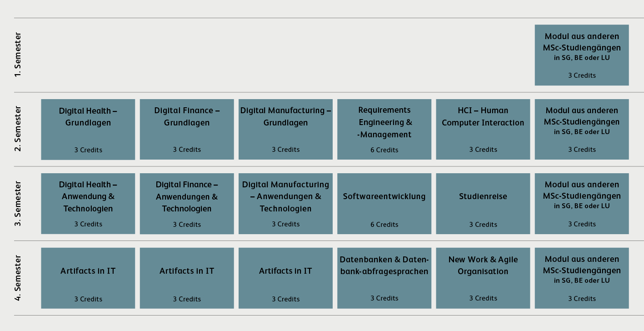The height and width of the screenshot is (331, 644).
Task: Click Digital Finance – Anwendungen & Technologien tile
Action: pyautogui.click(x=187, y=203)
